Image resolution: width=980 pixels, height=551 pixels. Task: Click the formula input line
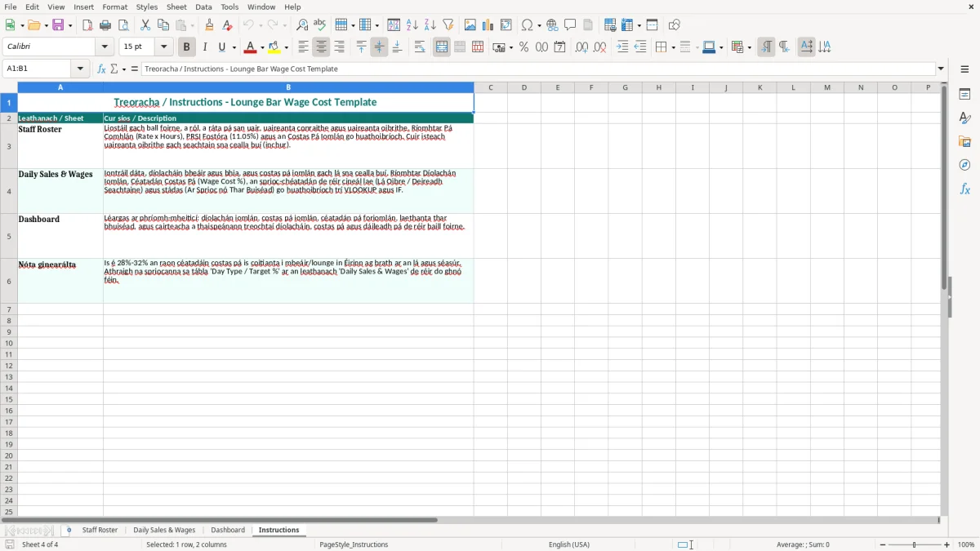click(539, 69)
